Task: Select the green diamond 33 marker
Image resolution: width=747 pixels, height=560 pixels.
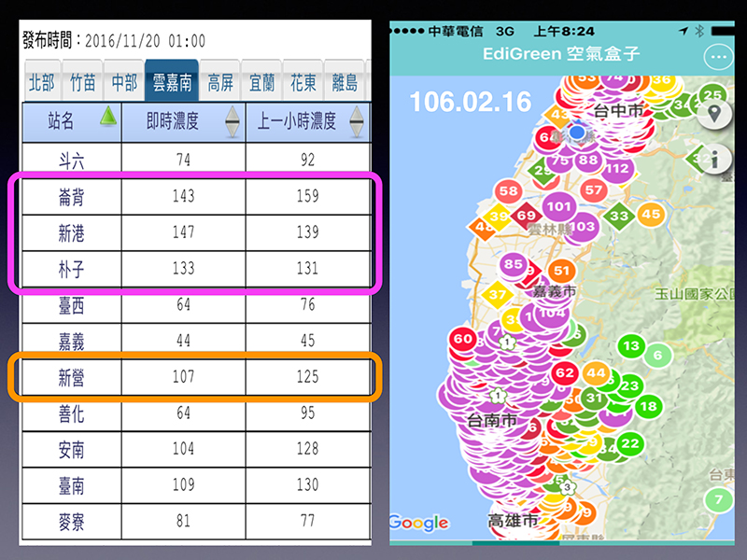Action: (619, 217)
